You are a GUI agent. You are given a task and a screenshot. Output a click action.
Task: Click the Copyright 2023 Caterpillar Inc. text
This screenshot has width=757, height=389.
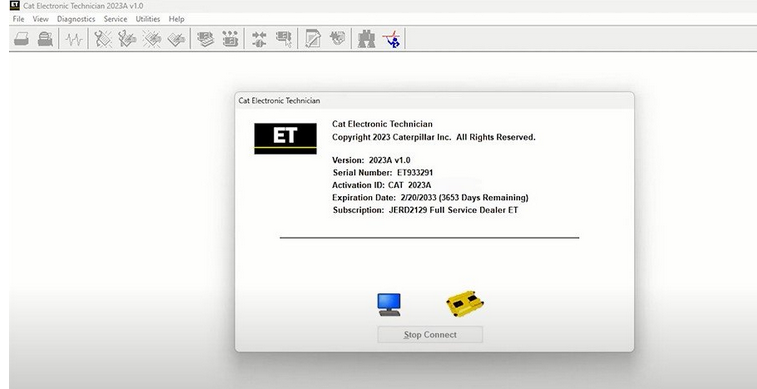click(434, 137)
